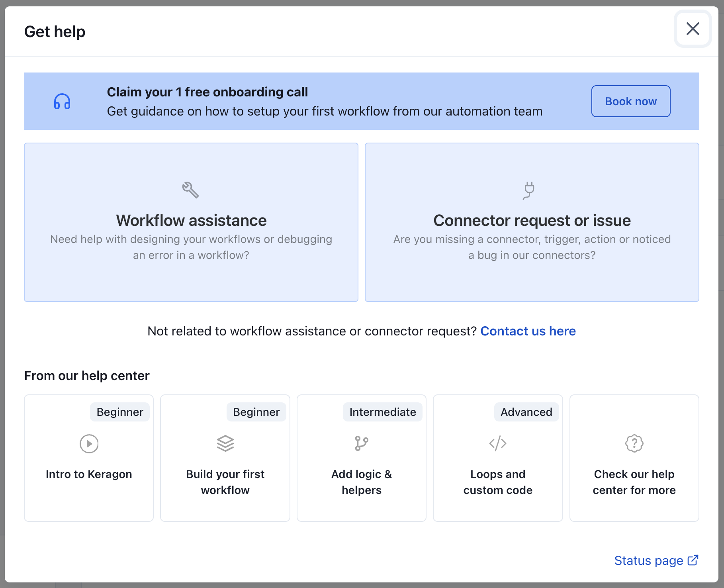
Task: Select Connector request or issue heading
Action: point(532,220)
